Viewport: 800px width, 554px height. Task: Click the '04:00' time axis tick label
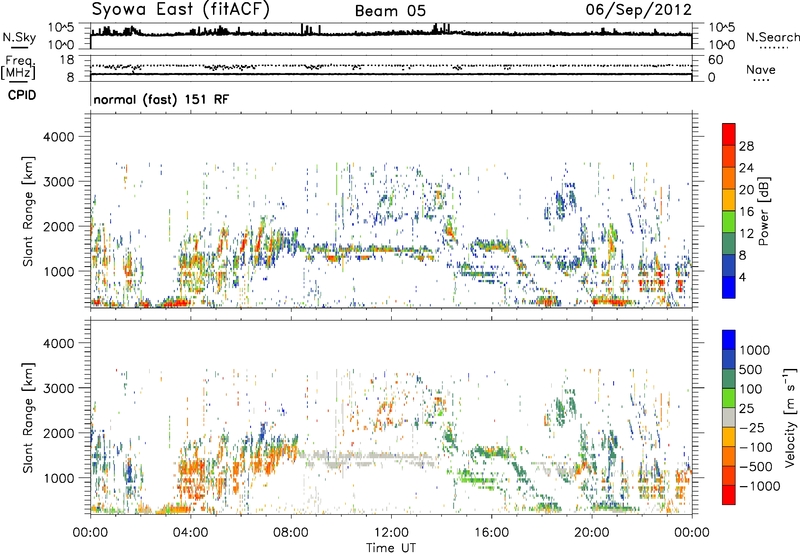click(x=190, y=533)
